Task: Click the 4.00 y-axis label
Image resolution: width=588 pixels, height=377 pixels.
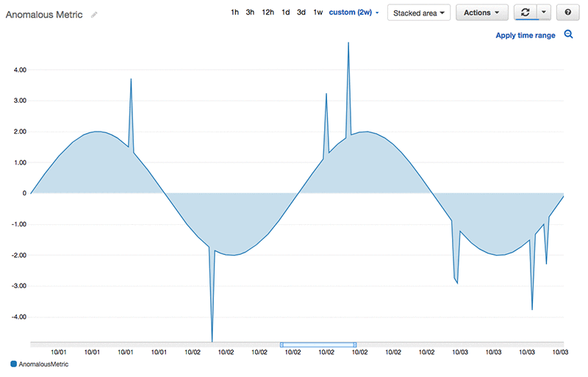Action: pyautogui.click(x=20, y=70)
